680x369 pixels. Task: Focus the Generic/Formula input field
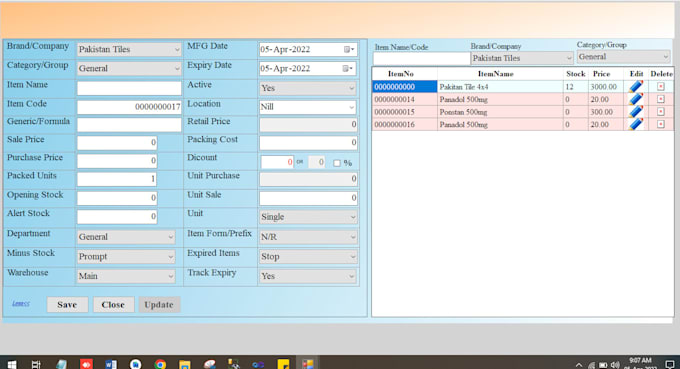tap(129, 125)
